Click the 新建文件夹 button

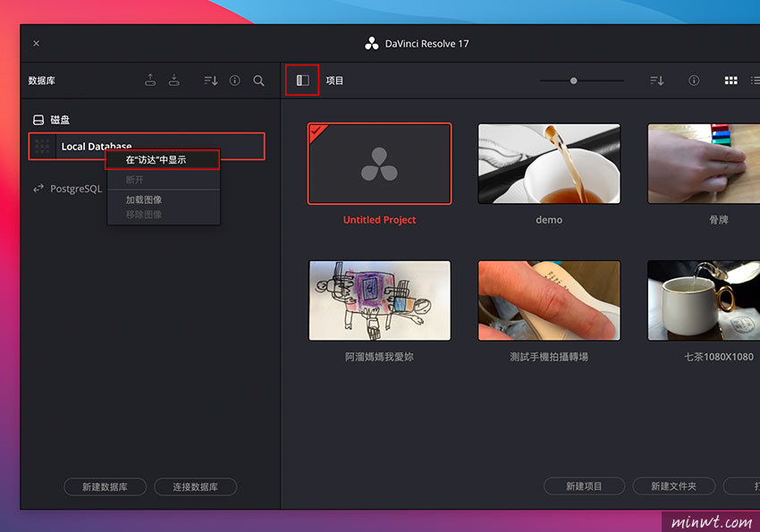click(674, 486)
